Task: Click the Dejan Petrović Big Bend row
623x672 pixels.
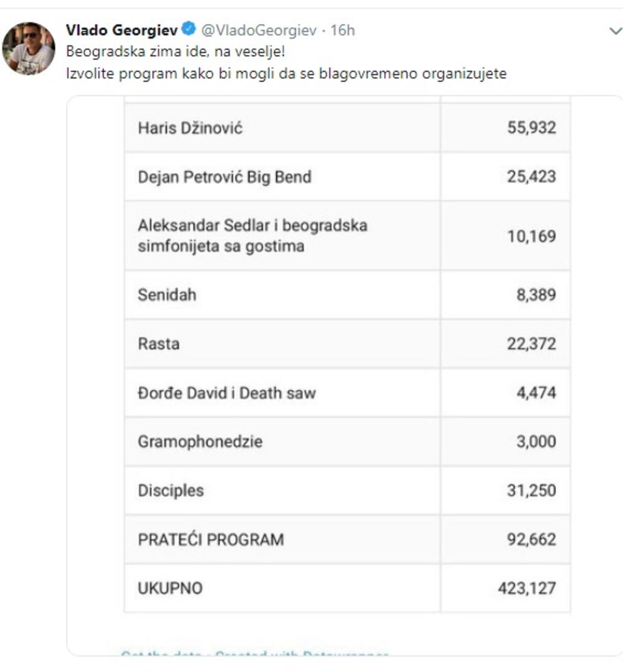Action: click(x=224, y=177)
